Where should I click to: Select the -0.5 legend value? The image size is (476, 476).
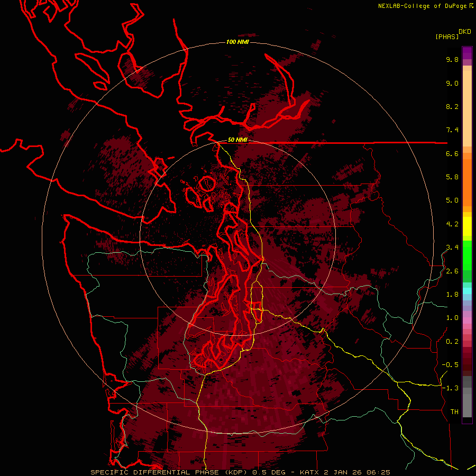pos(450,365)
